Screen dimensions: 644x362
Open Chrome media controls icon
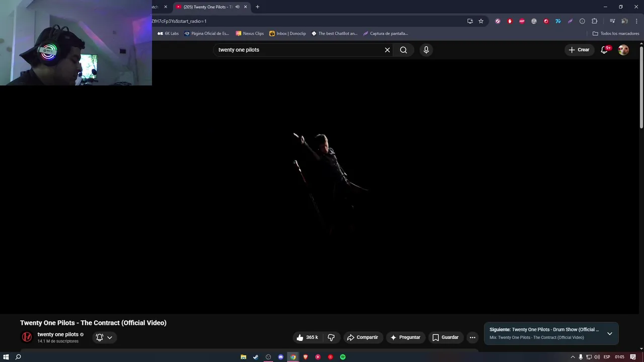tap(612, 21)
